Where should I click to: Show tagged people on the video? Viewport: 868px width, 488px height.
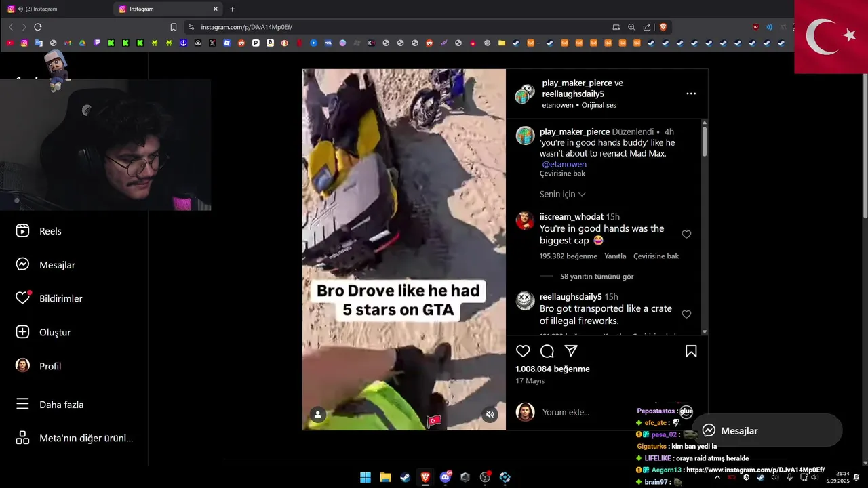point(317,414)
